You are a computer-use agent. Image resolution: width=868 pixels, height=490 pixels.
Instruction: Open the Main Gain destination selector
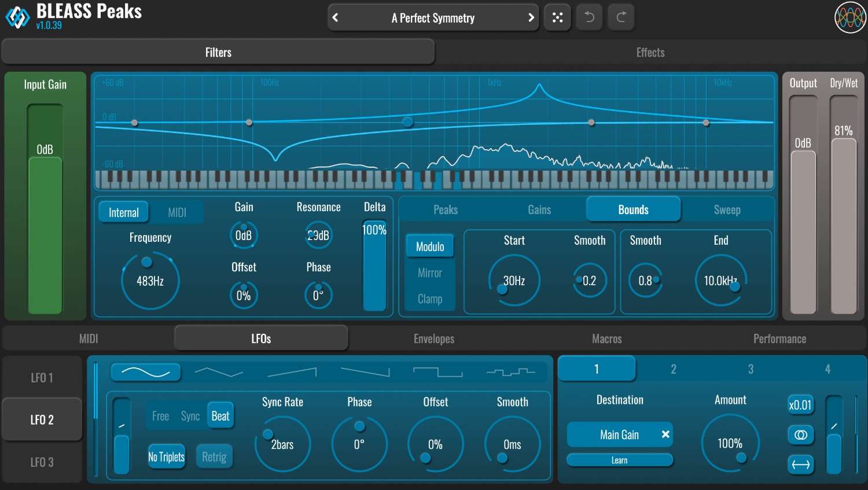click(x=613, y=434)
